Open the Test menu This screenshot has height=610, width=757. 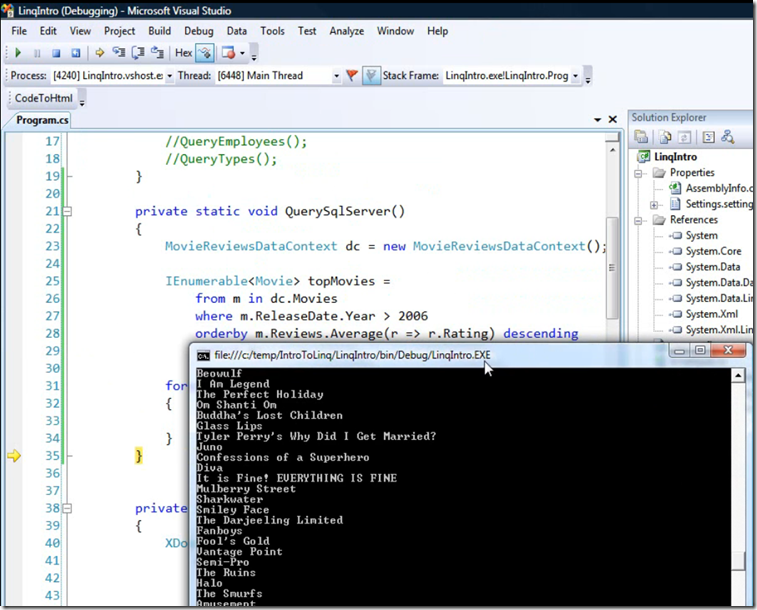307,31
